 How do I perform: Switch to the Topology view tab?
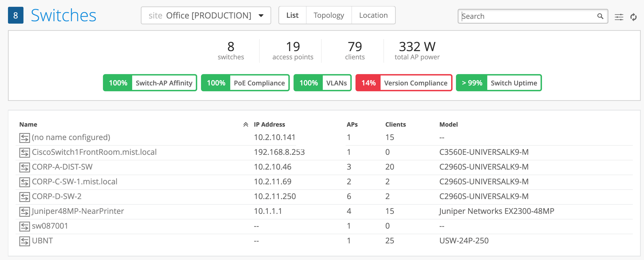point(328,15)
